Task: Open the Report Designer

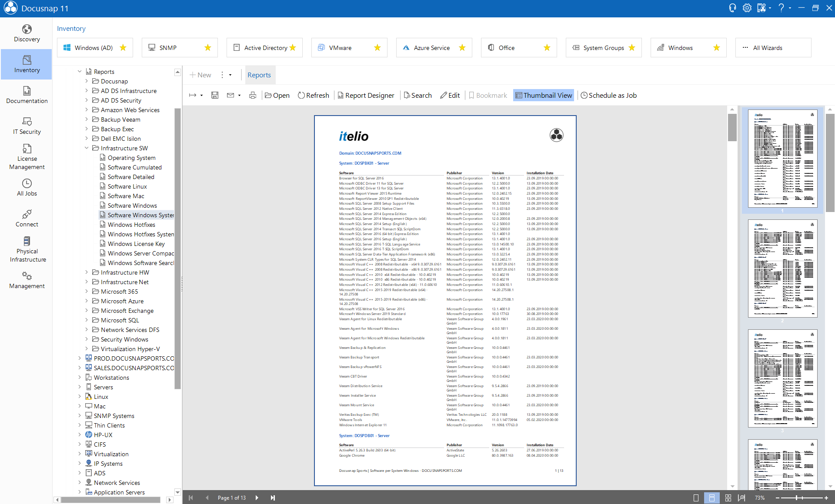Action: 366,95
